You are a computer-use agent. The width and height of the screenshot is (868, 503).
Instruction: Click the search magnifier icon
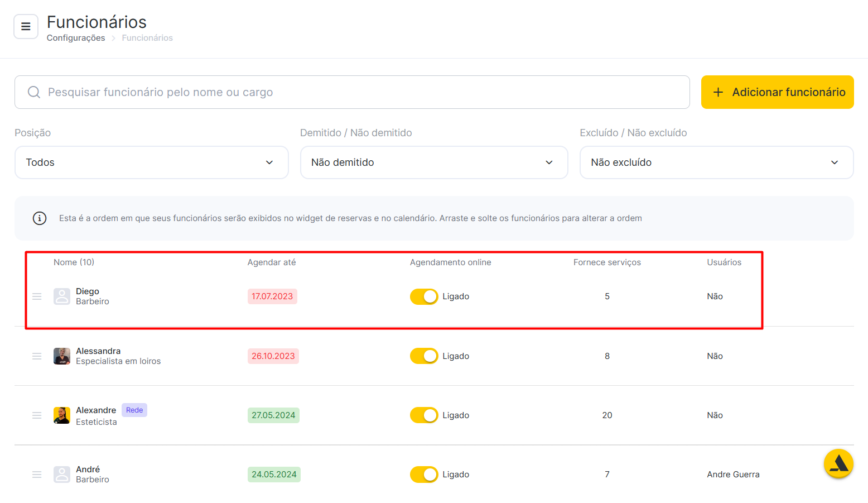click(34, 92)
